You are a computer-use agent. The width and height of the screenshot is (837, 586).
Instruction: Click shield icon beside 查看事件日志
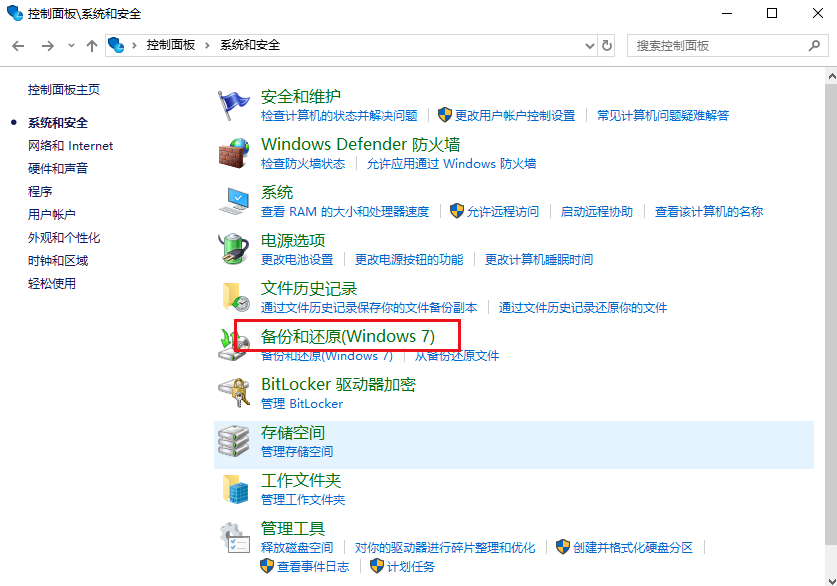click(267, 566)
